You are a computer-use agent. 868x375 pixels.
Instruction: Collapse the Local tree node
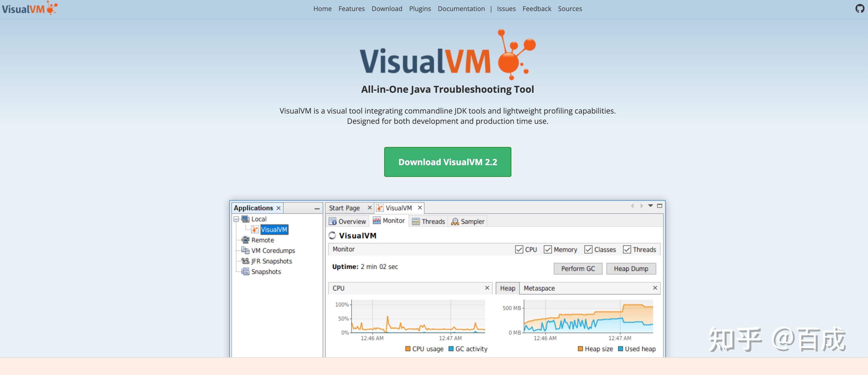236,219
